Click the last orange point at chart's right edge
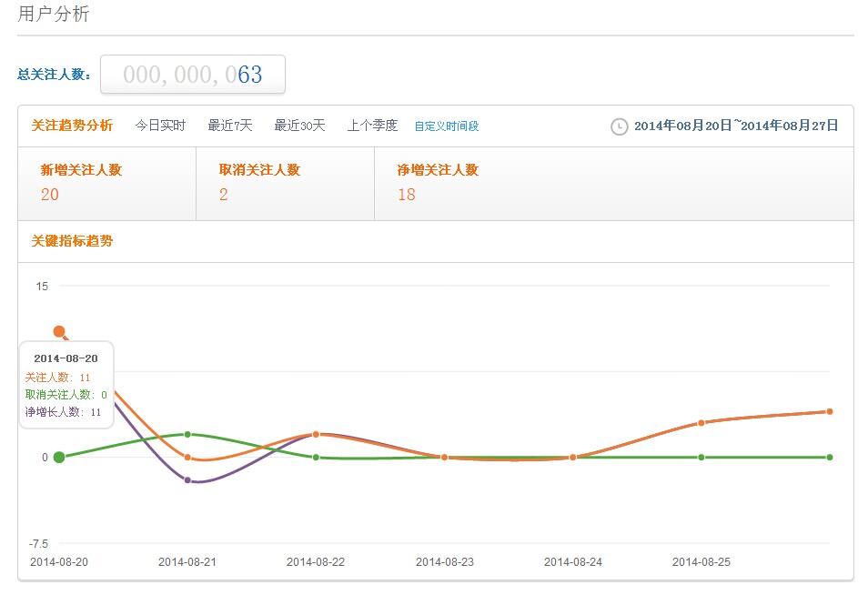 tap(830, 411)
